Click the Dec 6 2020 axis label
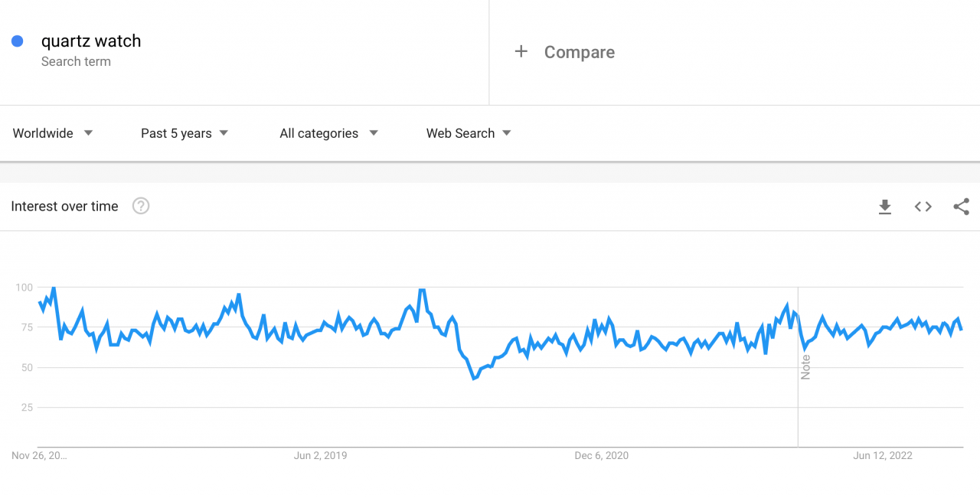Screen dimensions: 980x498 (602, 455)
